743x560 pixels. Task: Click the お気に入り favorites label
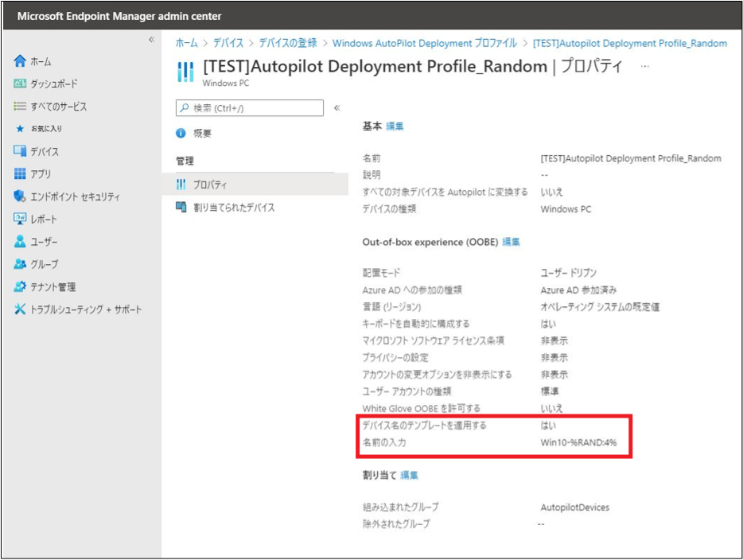tap(46, 129)
